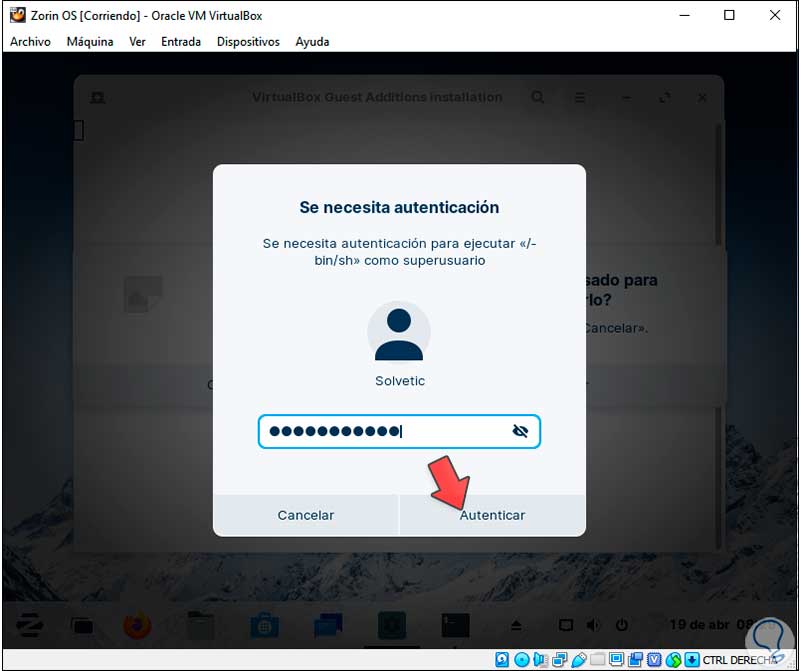Viewport: 801px width, 671px height.
Task: Click the VirtualBox USB status icon
Action: pos(578,660)
